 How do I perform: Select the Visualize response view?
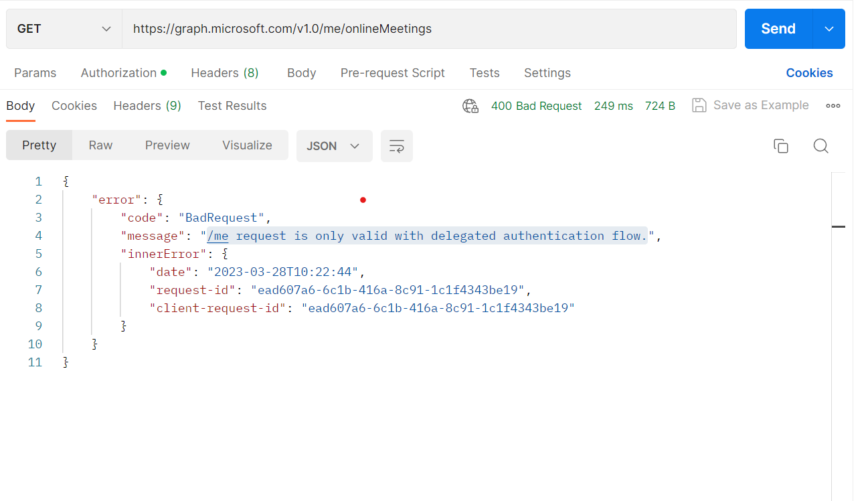coord(247,145)
